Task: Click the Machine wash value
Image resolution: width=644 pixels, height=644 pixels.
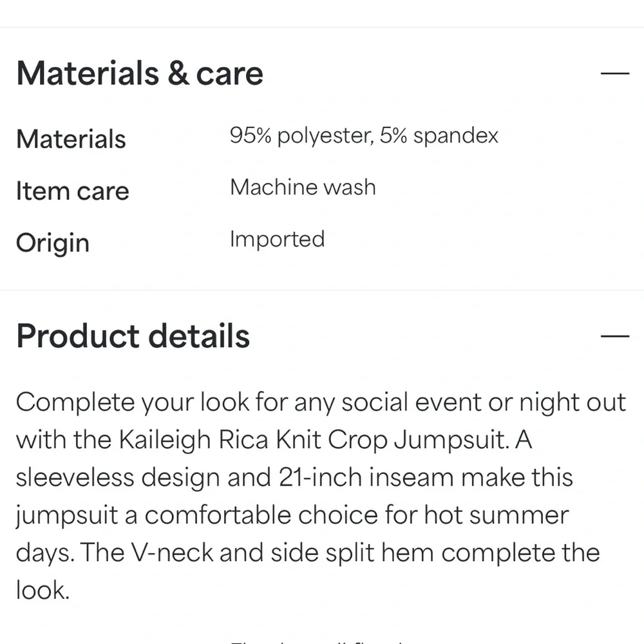Action: [303, 187]
